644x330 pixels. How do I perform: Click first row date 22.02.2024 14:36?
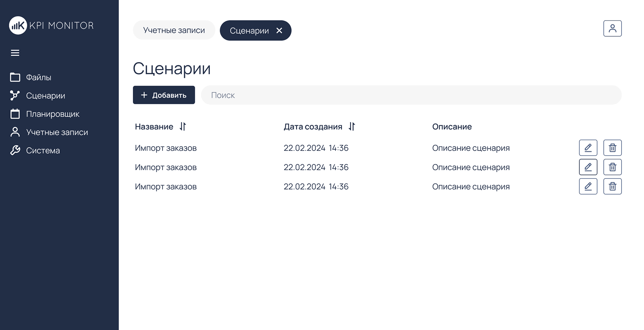point(316,148)
